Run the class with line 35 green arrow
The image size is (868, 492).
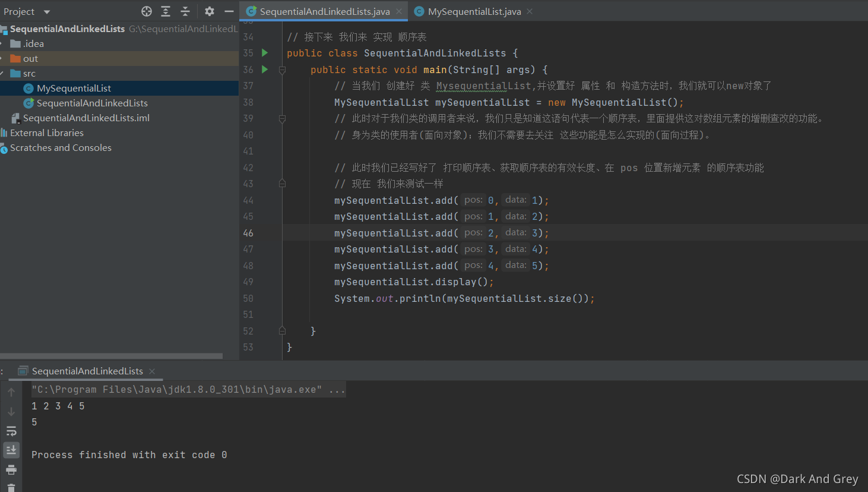(x=265, y=53)
